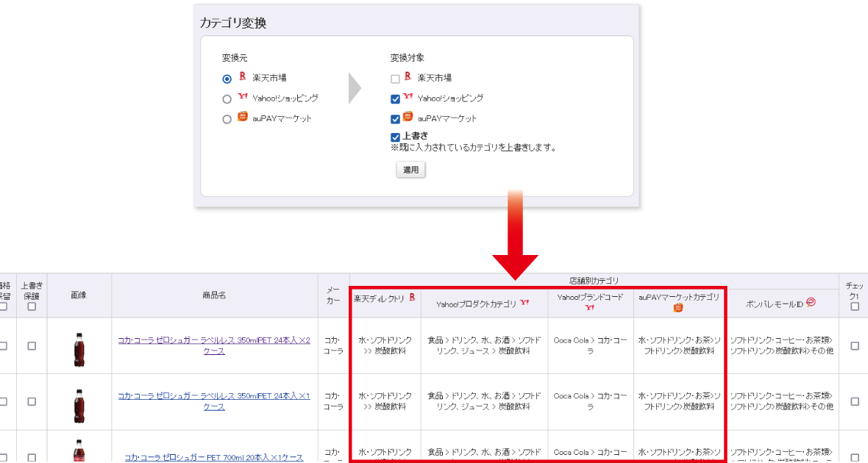The height and width of the screenshot is (463, 868).
Task: Click the Yahoo! logo under 変換元
Action: coord(243,96)
